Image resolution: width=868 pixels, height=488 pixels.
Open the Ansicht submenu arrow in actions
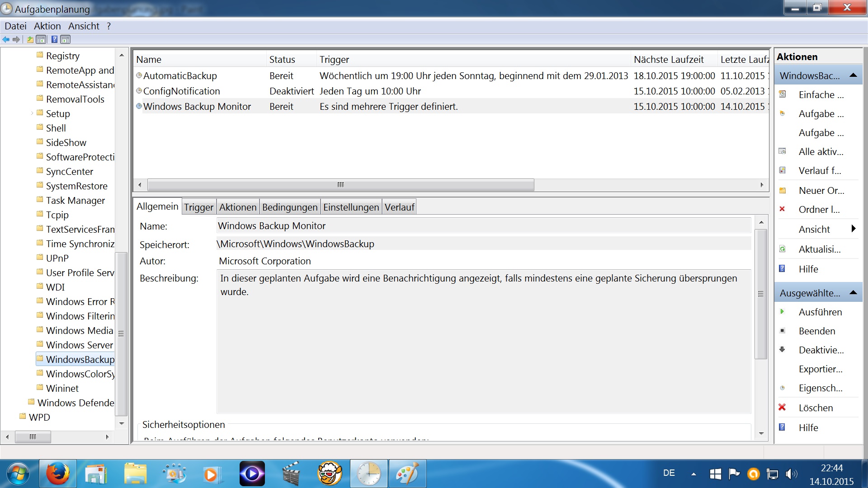854,229
